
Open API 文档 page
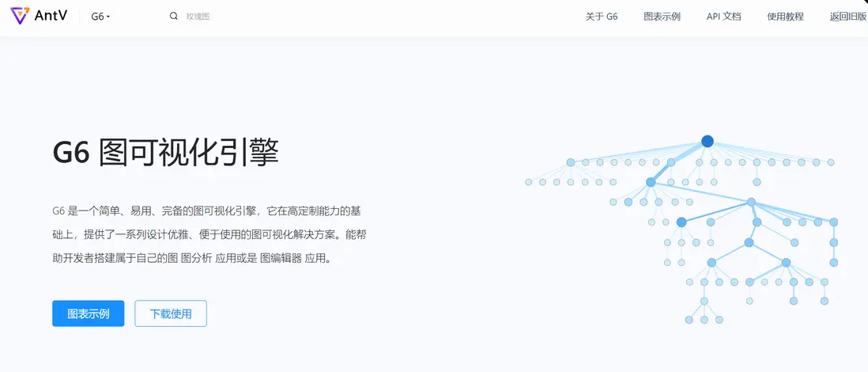pyautogui.click(x=723, y=17)
